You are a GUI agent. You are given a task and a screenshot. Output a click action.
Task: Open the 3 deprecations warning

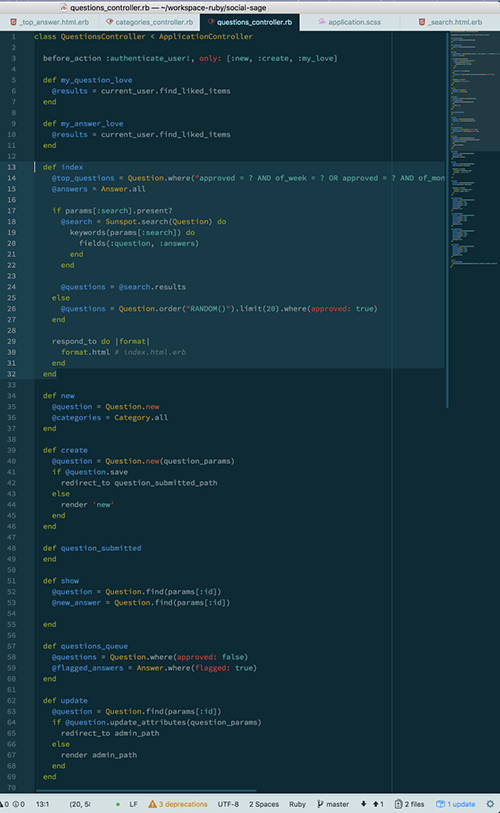point(178,804)
